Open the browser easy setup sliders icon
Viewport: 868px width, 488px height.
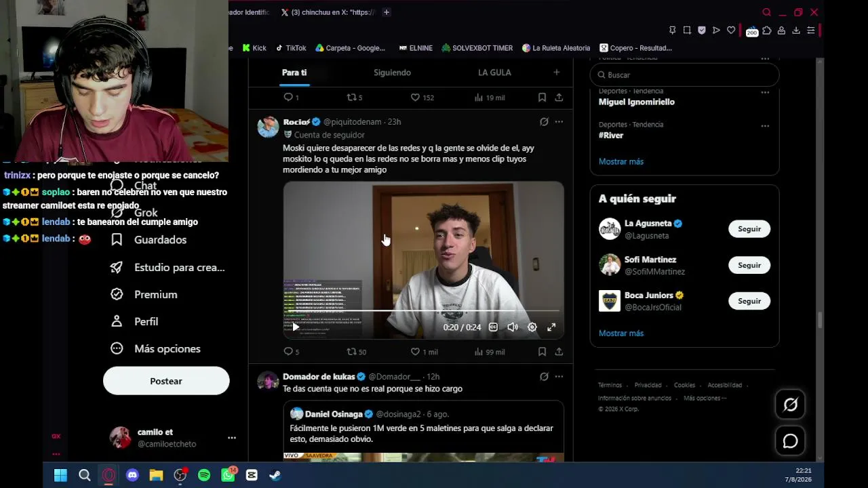pyautogui.click(x=810, y=30)
